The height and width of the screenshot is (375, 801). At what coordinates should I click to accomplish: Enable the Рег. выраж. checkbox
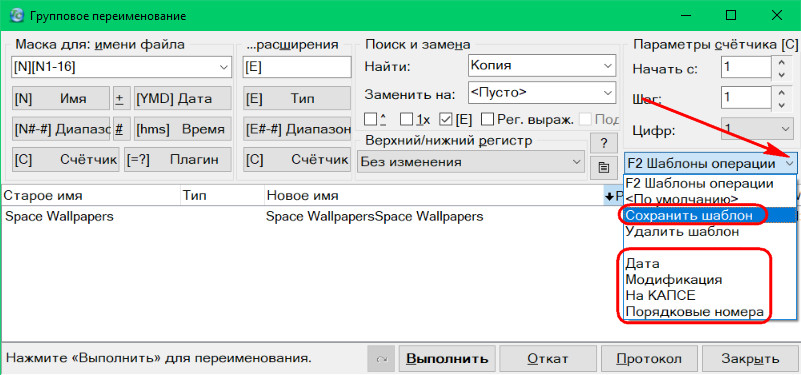[488, 120]
